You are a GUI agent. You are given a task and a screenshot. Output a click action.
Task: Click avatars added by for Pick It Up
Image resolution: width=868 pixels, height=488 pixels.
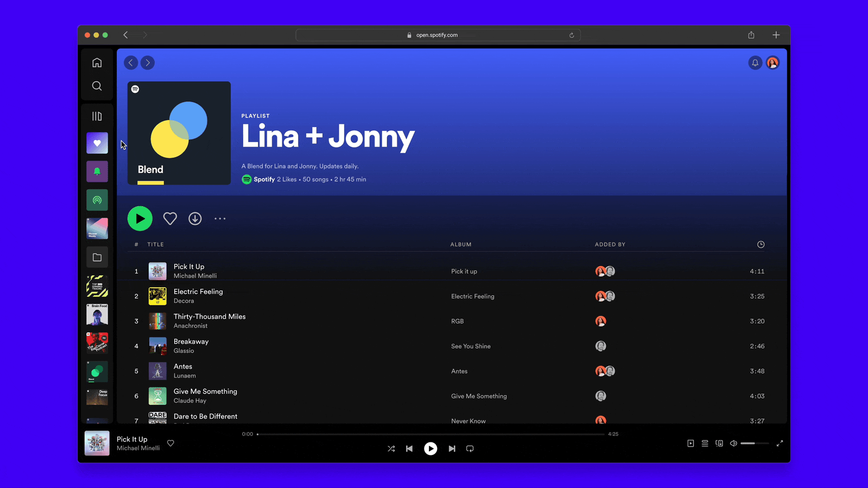605,271
